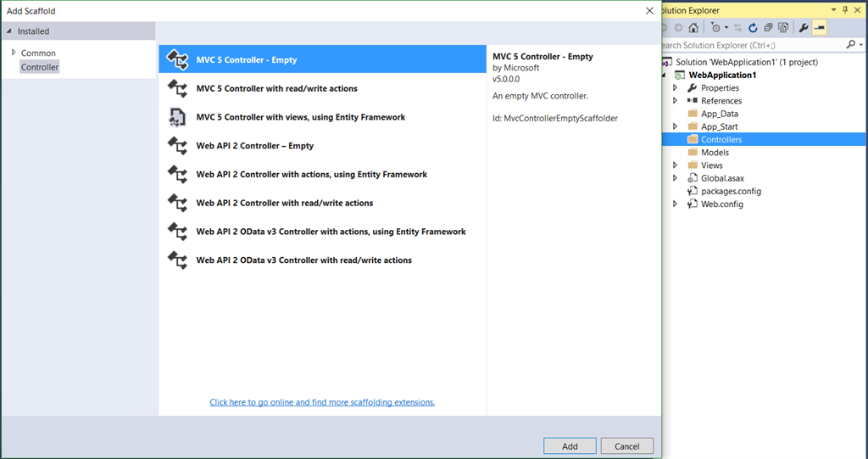
Task: Click 'An empty MVC controller.' description
Action: coord(540,96)
